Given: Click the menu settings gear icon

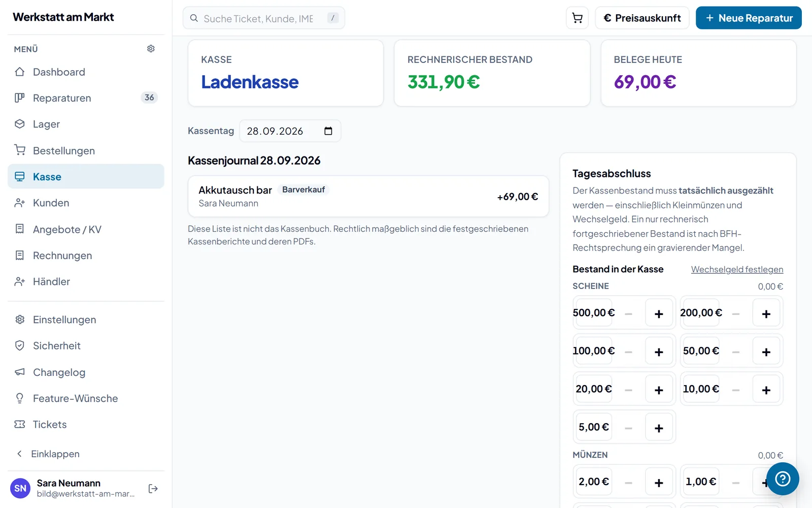Looking at the screenshot, I should (151, 49).
